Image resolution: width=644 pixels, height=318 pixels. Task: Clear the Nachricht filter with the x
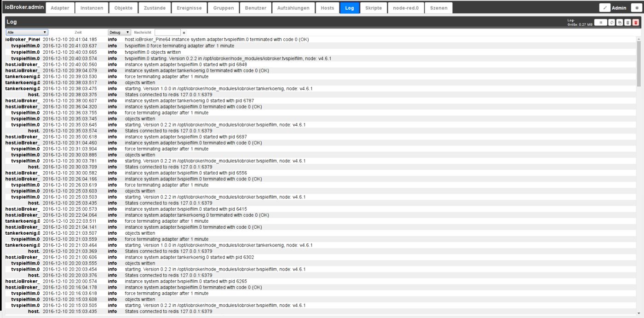pos(184,33)
